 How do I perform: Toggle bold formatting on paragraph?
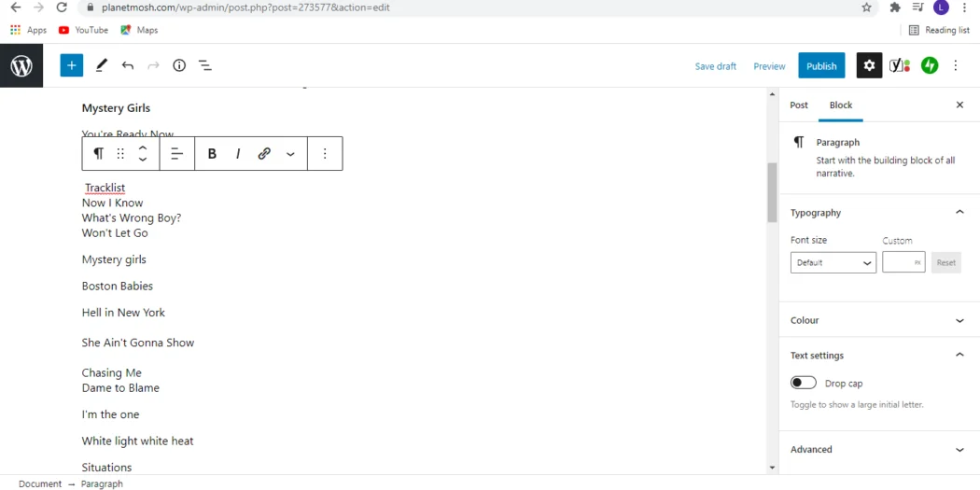click(212, 154)
